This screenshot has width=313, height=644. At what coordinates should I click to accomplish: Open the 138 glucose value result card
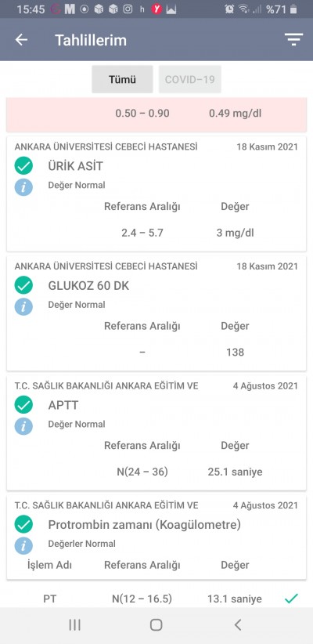click(156, 313)
